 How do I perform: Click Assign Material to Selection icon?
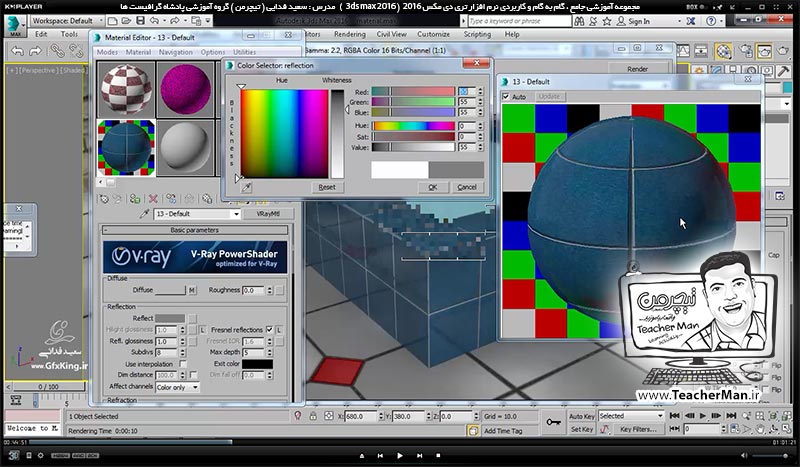(135, 199)
